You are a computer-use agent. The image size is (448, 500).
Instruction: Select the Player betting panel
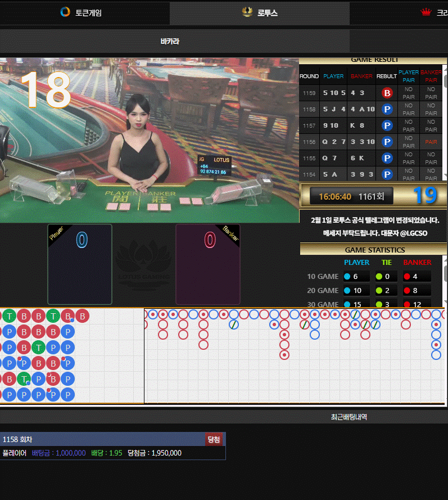pyautogui.click(x=80, y=264)
